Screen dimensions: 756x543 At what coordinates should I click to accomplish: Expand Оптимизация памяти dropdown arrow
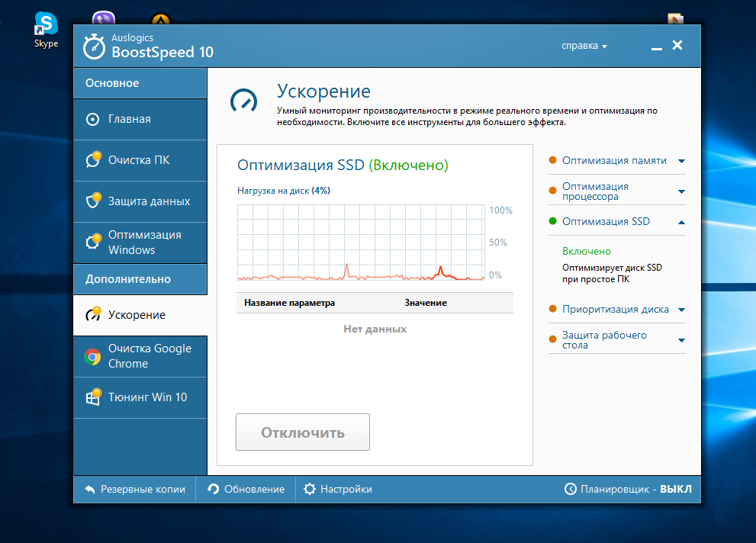pyautogui.click(x=681, y=161)
